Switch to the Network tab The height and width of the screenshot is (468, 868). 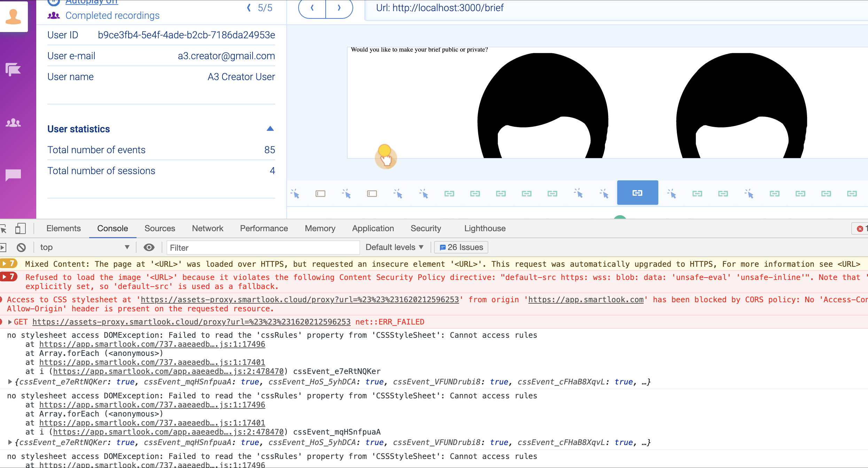click(x=208, y=228)
